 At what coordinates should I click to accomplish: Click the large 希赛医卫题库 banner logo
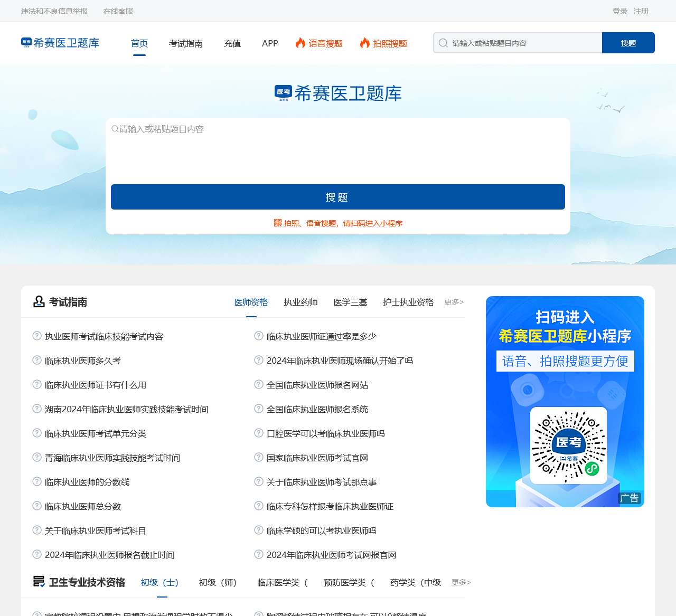338,93
